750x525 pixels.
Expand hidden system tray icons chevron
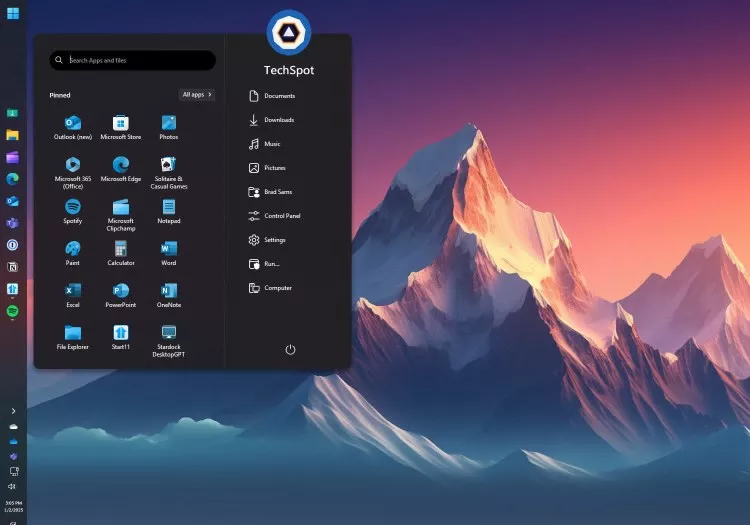click(x=13, y=411)
